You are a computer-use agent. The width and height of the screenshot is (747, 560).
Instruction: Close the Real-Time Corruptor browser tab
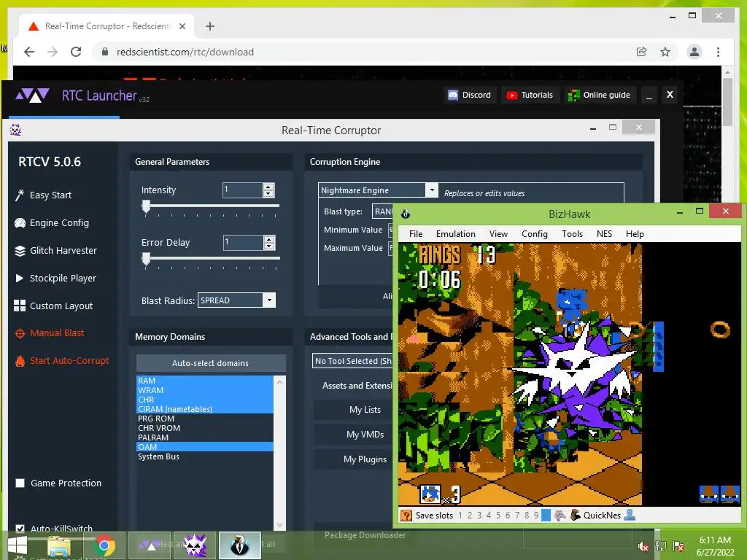click(x=182, y=26)
